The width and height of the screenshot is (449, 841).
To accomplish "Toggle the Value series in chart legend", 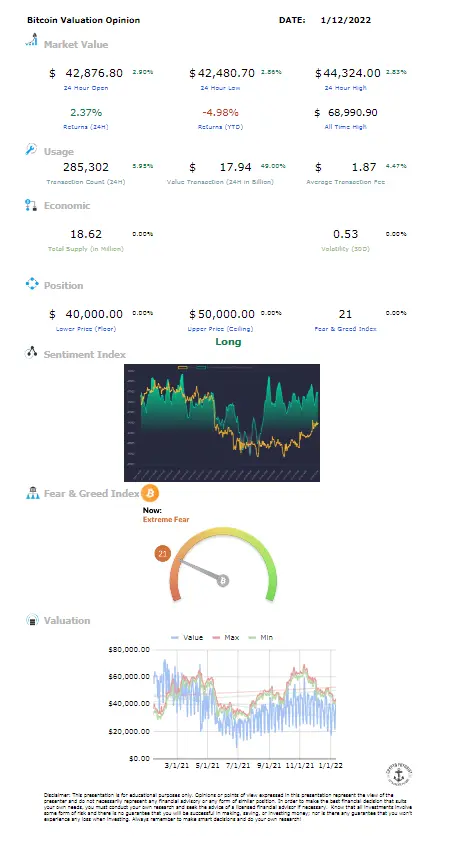I will click(x=187, y=637).
